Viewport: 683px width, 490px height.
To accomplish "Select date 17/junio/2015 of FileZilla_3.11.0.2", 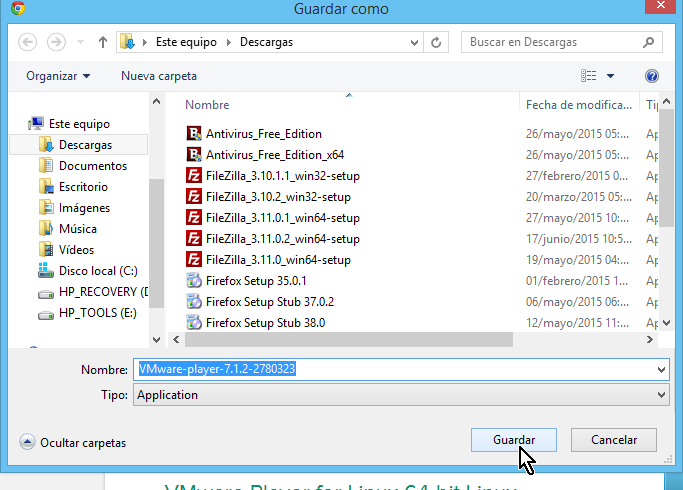I will pos(578,239).
